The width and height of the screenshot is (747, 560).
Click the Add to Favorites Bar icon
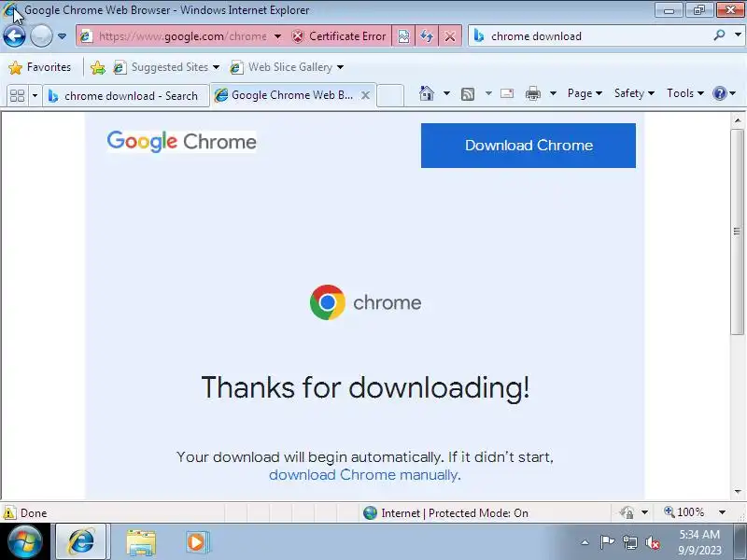coord(98,67)
